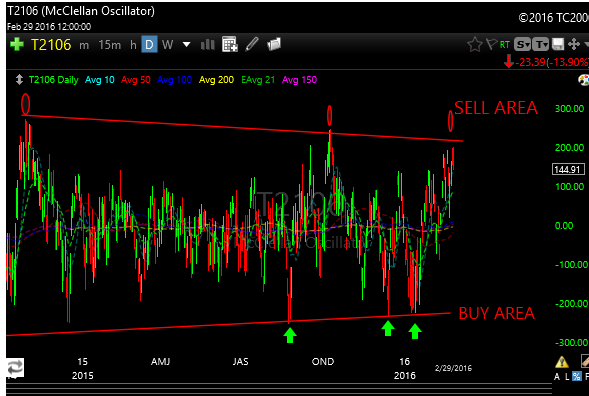Click the bar chart style icon

[x=207, y=45]
